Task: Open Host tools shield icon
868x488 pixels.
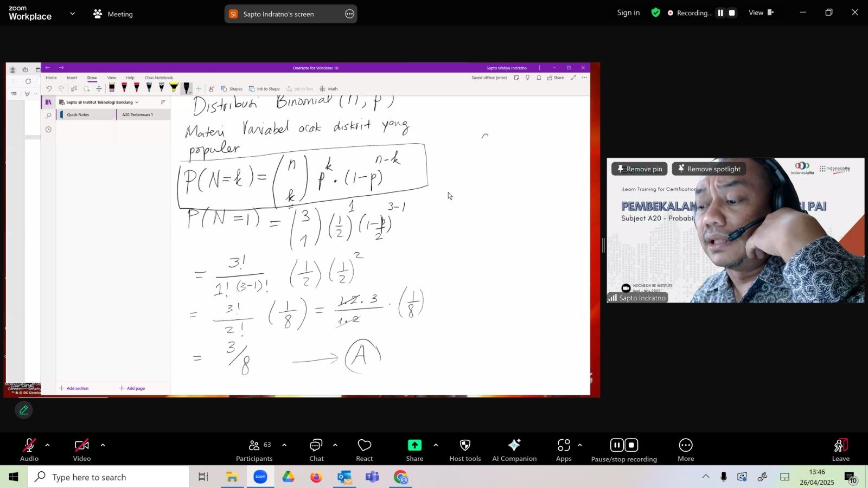Action: coord(465,450)
